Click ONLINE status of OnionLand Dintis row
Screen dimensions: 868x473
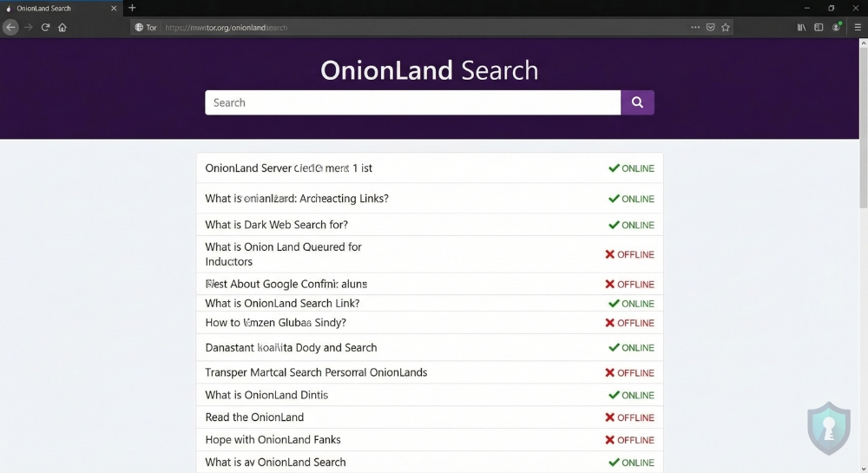pyautogui.click(x=631, y=396)
